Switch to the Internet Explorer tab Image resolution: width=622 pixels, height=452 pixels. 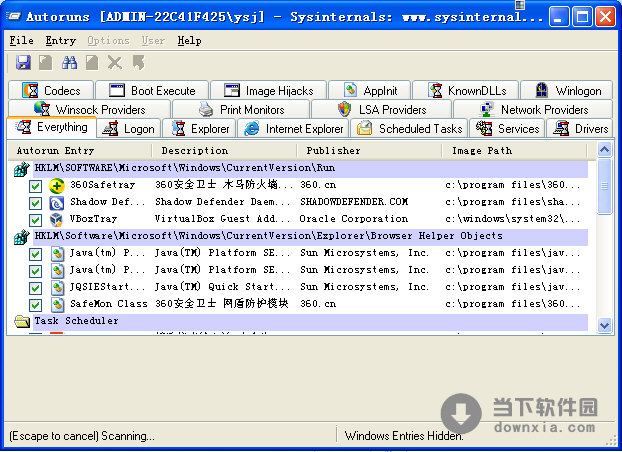[x=293, y=129]
